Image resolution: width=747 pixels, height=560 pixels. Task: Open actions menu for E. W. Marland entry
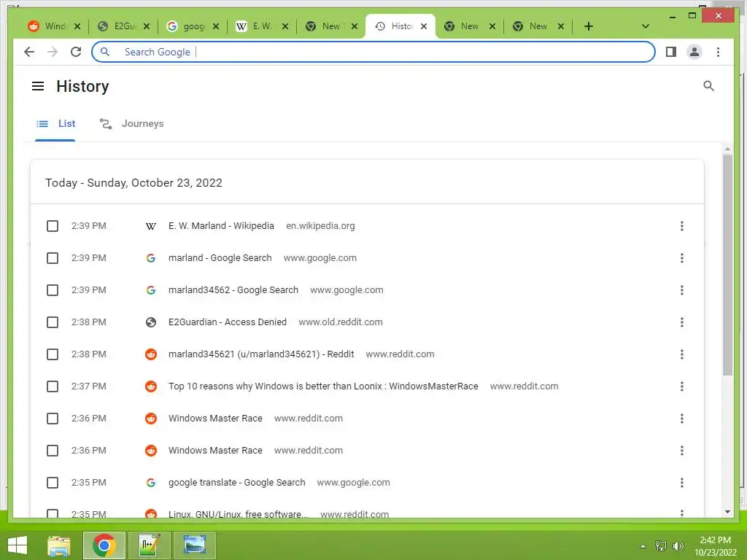coord(682,226)
